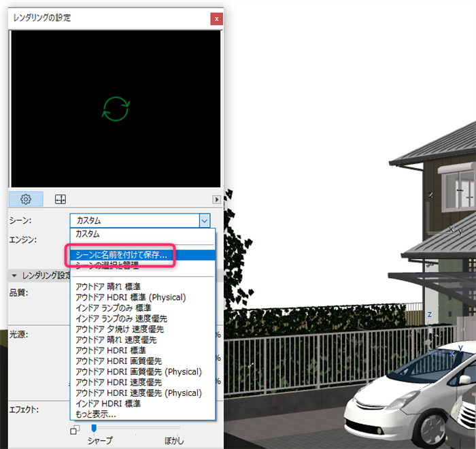Image resolution: width=476 pixels, height=449 pixels.
Task: Click もっと表示... to show more
Action: click(143, 414)
